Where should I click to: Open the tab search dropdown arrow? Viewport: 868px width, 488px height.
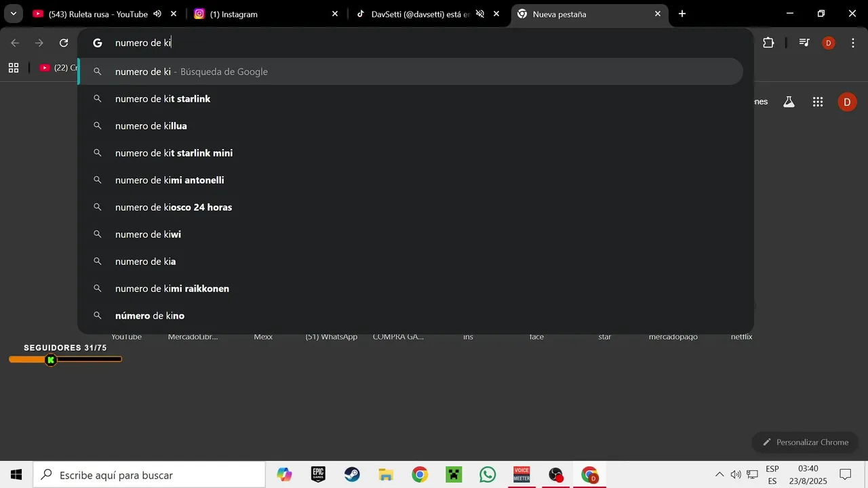[x=13, y=14]
